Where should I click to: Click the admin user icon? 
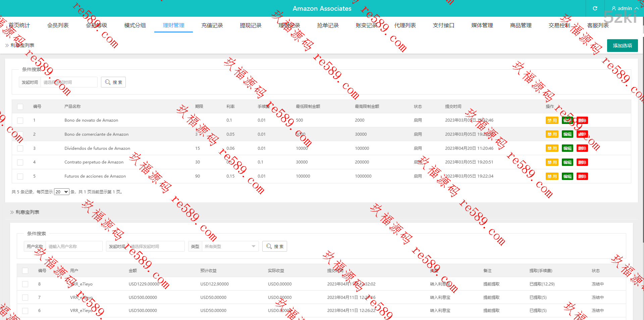[x=614, y=8]
